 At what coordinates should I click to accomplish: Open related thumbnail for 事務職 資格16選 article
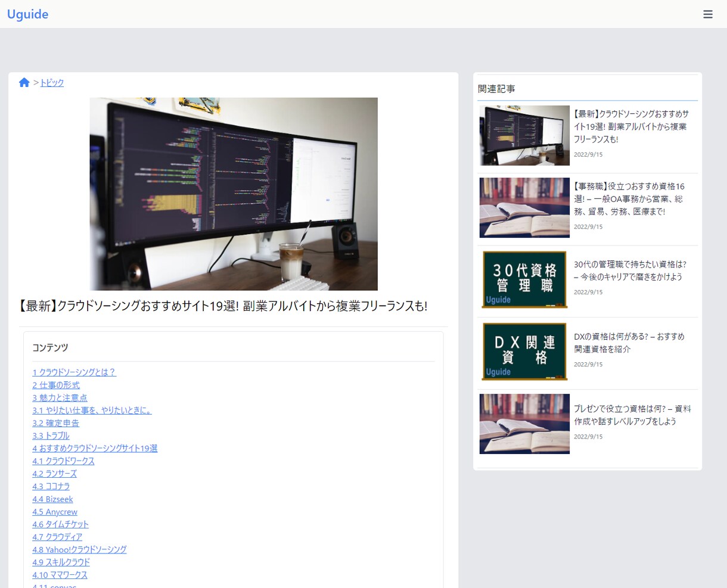(524, 207)
